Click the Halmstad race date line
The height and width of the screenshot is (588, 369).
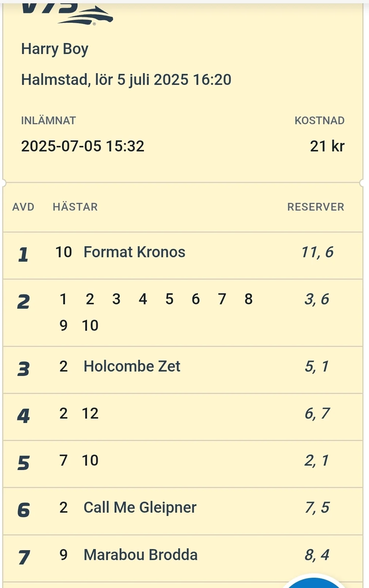coord(126,80)
